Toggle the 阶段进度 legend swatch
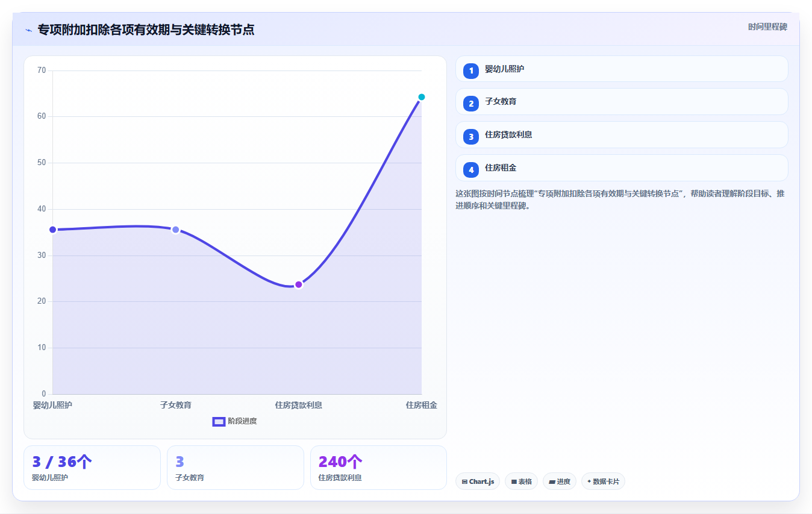 (x=219, y=421)
